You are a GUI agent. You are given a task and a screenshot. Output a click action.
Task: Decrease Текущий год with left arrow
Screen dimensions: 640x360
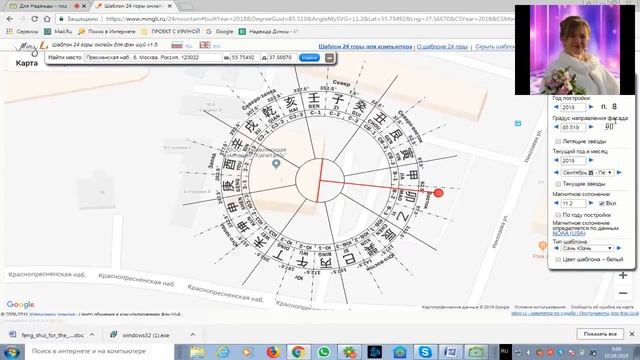pyautogui.click(x=556, y=160)
